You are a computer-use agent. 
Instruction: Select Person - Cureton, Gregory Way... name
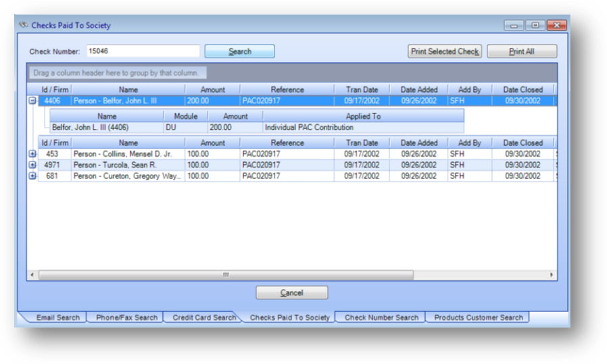[128, 176]
